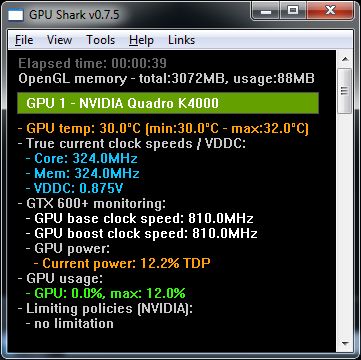Image resolution: width=361 pixels, height=360 pixels.
Task: Click the True current clock speeds / VDDC line
Action: pos(132,144)
